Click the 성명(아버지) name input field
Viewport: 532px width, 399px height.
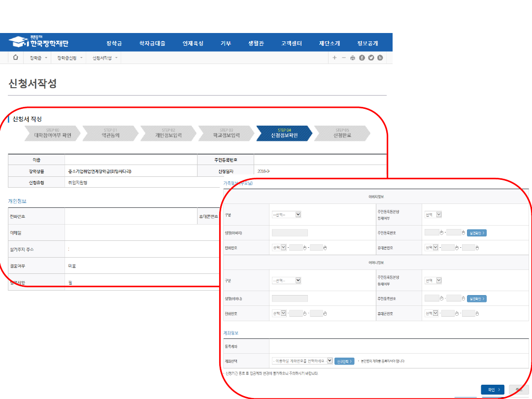click(x=290, y=233)
